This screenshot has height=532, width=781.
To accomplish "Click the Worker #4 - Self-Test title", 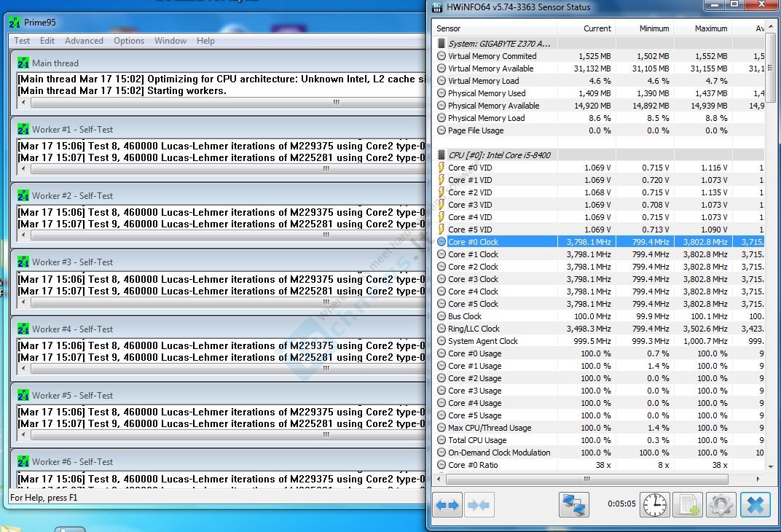I will click(x=73, y=329).
